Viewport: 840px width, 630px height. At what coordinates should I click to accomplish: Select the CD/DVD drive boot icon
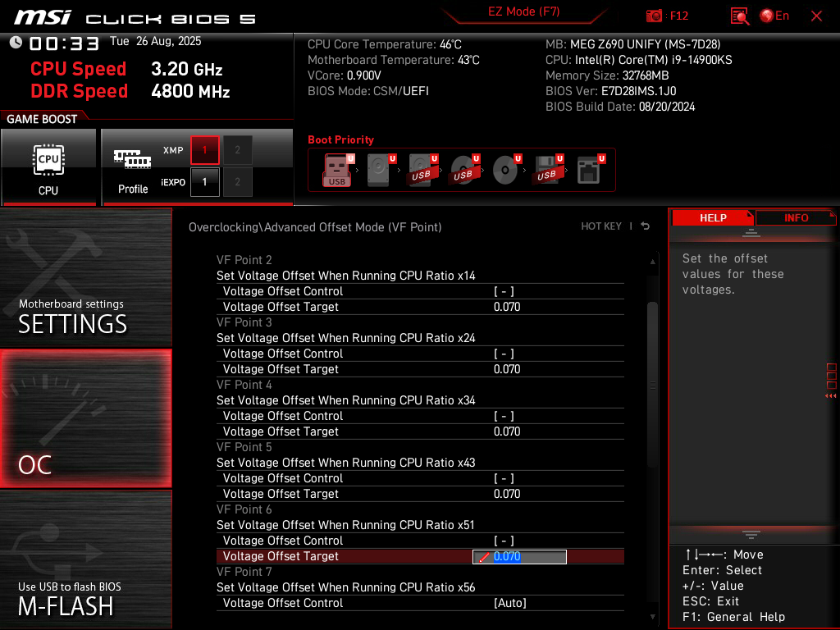coord(505,170)
